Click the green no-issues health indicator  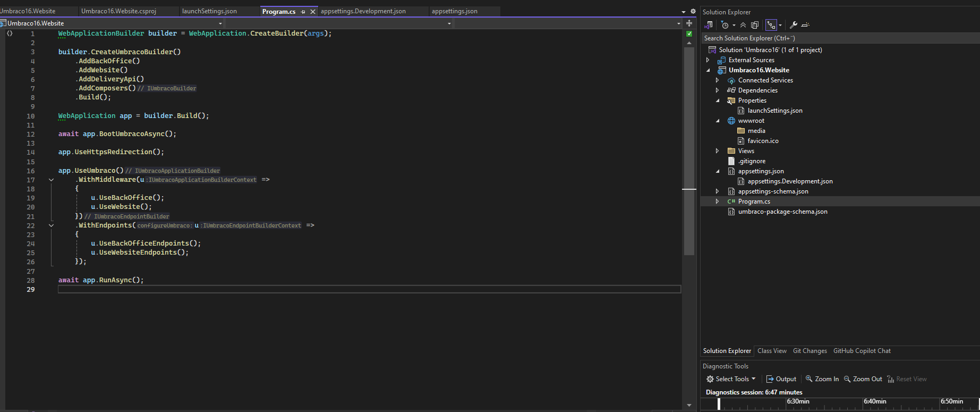(x=689, y=33)
